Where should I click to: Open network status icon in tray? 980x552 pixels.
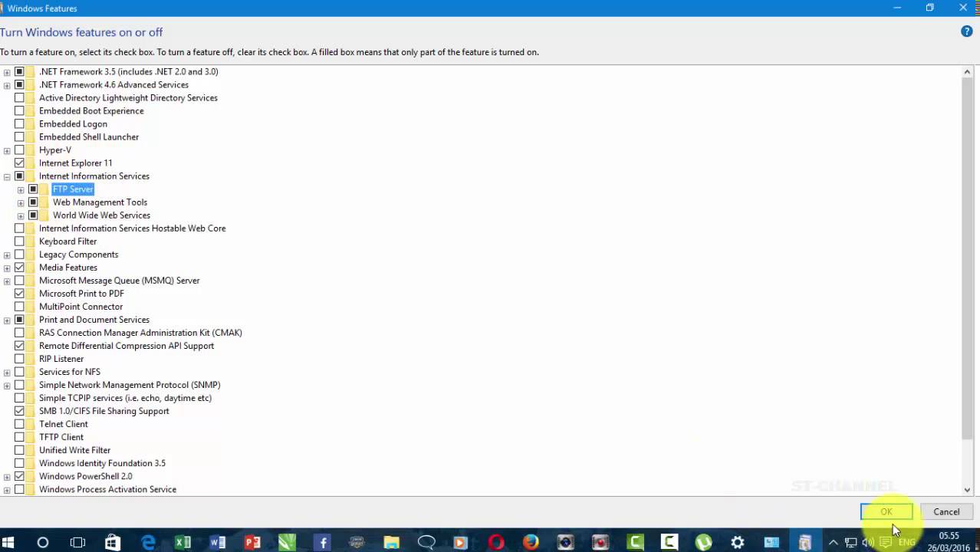tap(850, 542)
